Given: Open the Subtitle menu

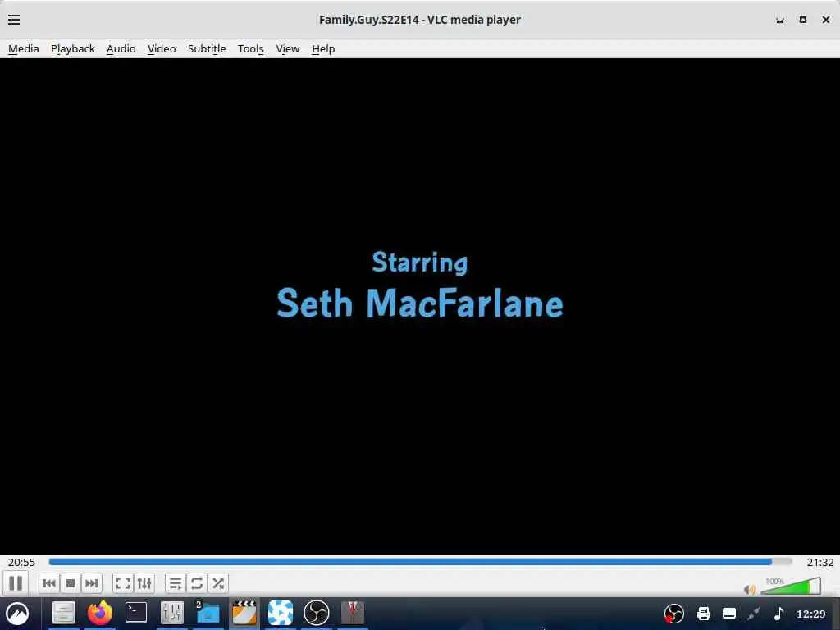Looking at the screenshot, I should [x=207, y=48].
